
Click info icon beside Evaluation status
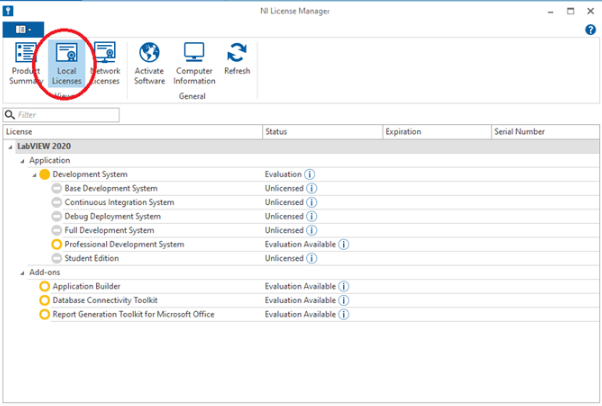(x=309, y=174)
